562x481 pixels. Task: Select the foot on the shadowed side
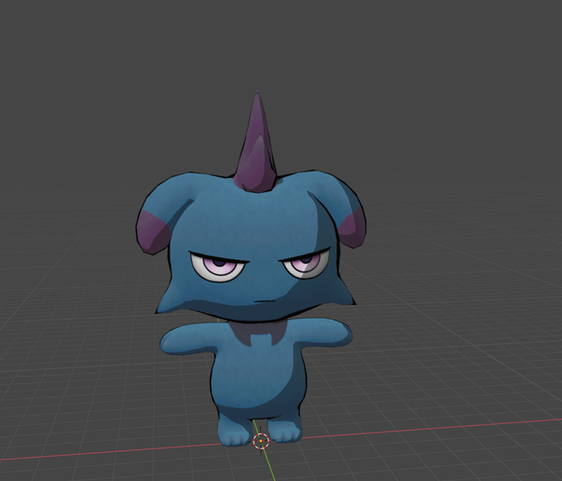(x=284, y=429)
